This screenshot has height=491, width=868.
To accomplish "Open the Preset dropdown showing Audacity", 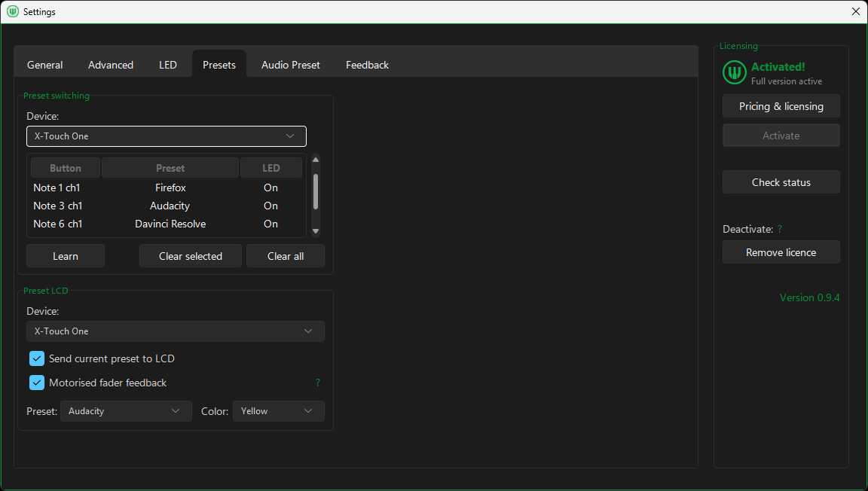I will tap(127, 411).
